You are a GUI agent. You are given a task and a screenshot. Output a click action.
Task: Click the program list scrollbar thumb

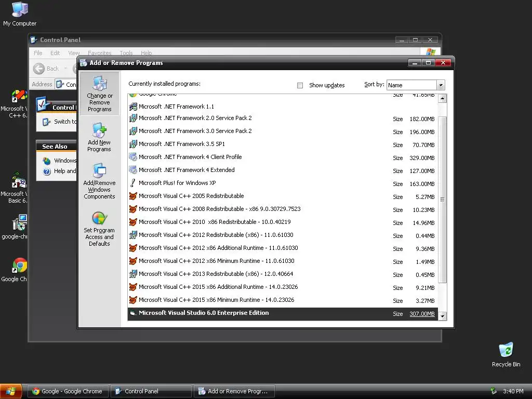click(442, 199)
